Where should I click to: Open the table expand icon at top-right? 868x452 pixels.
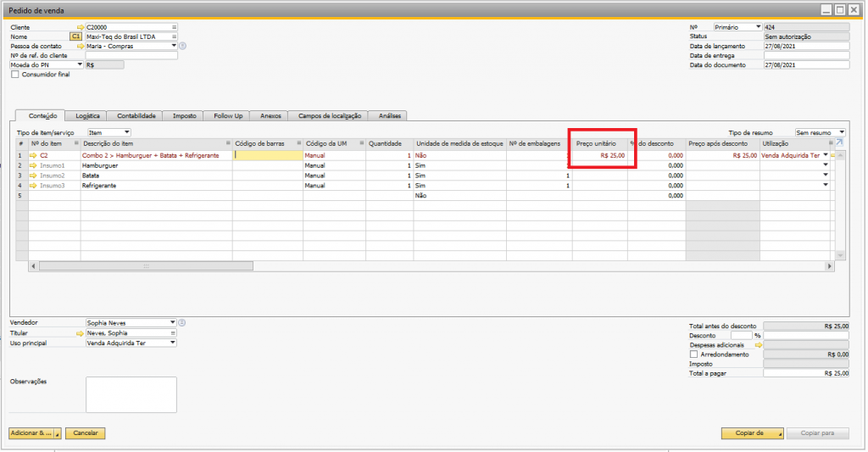pyautogui.click(x=840, y=142)
